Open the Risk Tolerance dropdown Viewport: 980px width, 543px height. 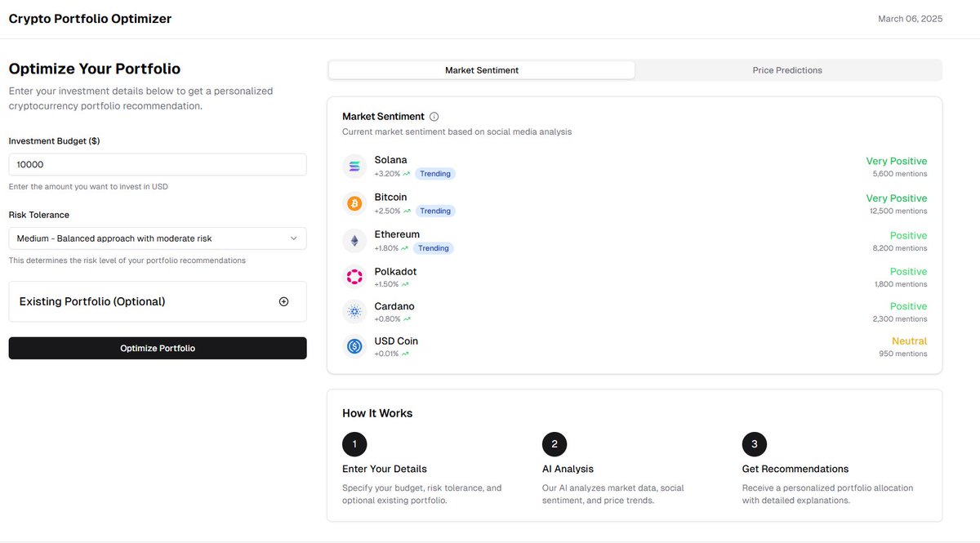point(158,238)
